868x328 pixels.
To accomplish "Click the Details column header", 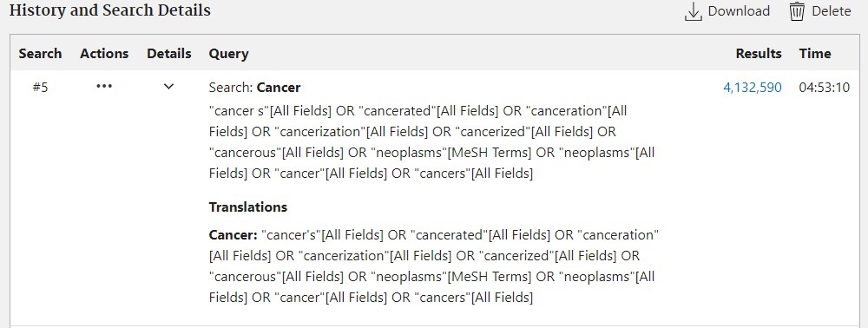I will click(x=169, y=54).
